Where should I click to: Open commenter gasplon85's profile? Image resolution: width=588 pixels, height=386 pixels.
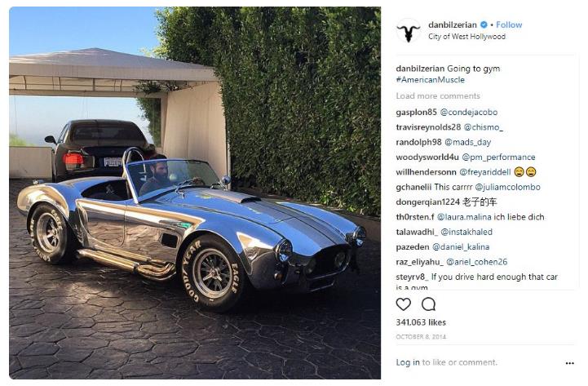click(416, 112)
